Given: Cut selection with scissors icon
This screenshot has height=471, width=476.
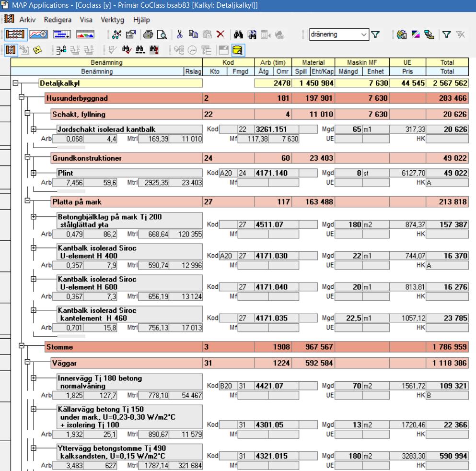Looking at the screenshot, I should pos(179,35).
